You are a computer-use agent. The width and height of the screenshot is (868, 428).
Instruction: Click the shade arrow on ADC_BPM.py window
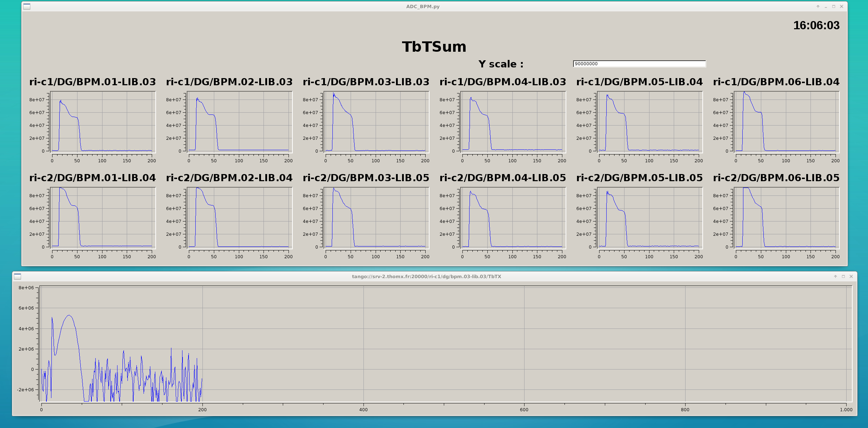(x=818, y=6)
